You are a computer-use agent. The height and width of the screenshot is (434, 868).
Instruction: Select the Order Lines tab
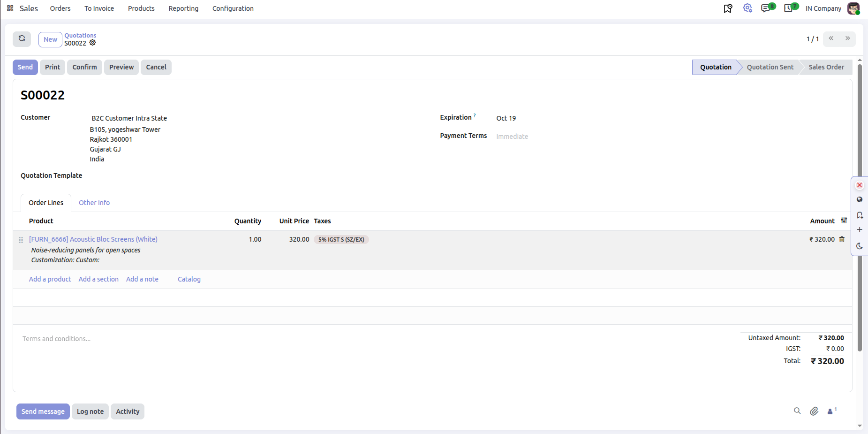tap(46, 203)
